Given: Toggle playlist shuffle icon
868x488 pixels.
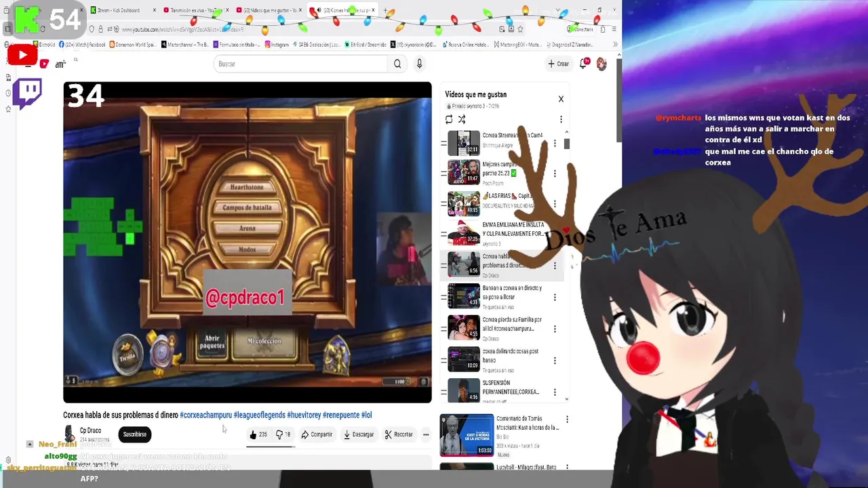Looking at the screenshot, I should (x=462, y=119).
